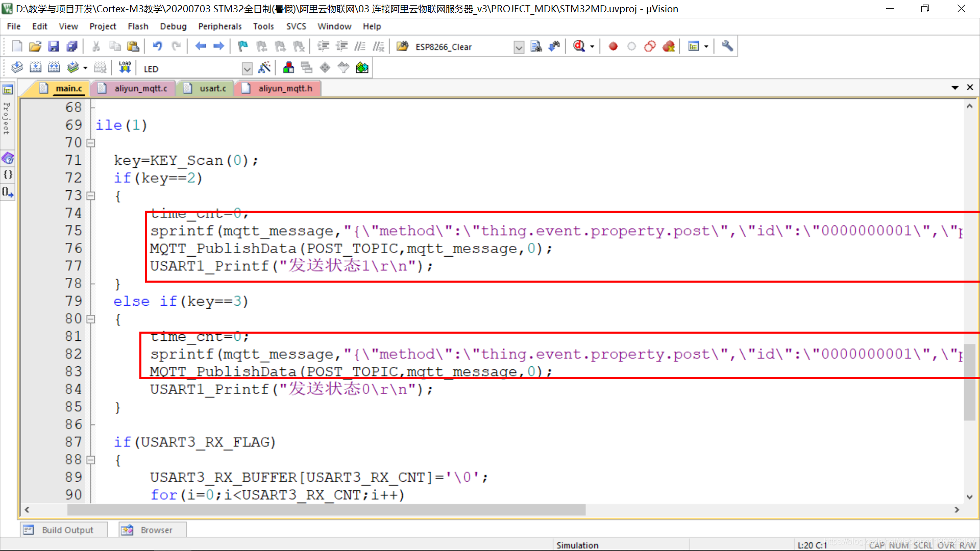980x551 pixels.
Task: Open Options for Target (magic wand) icon
Action: (264, 68)
